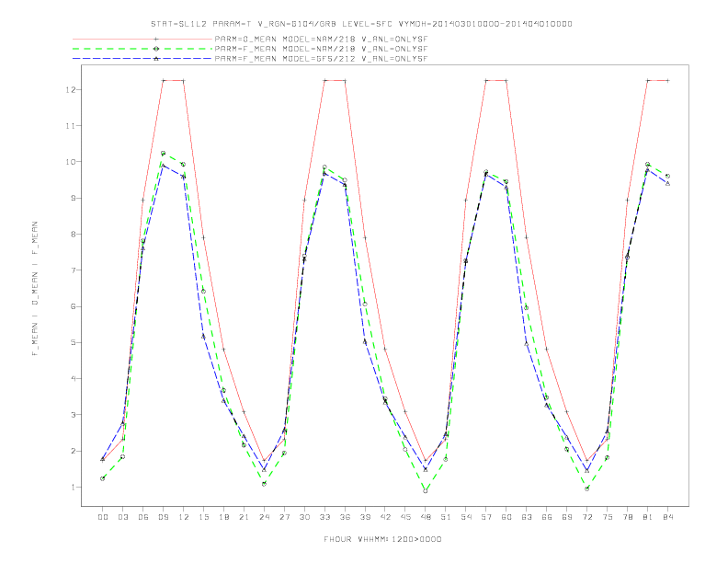This screenshot has width=728, height=563.
Task: Click x-axis forecast hour label 69
Action: coord(567,517)
